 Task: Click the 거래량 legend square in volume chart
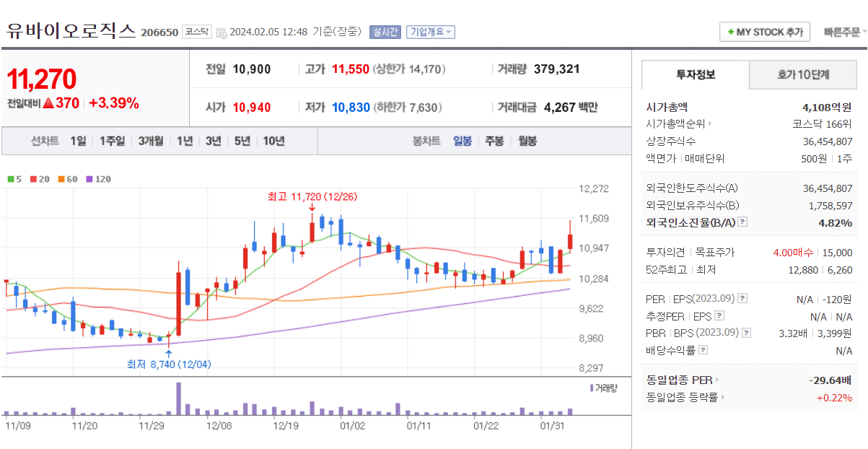point(592,388)
